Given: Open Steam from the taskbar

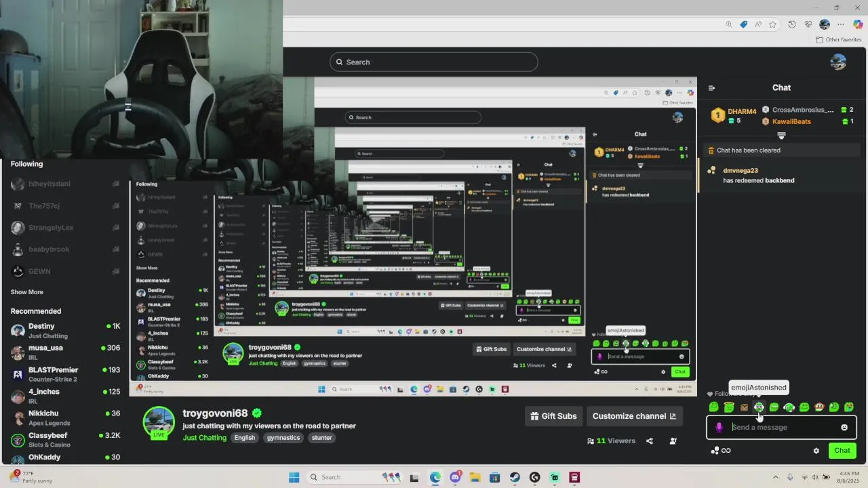Looking at the screenshot, I should coord(515,477).
